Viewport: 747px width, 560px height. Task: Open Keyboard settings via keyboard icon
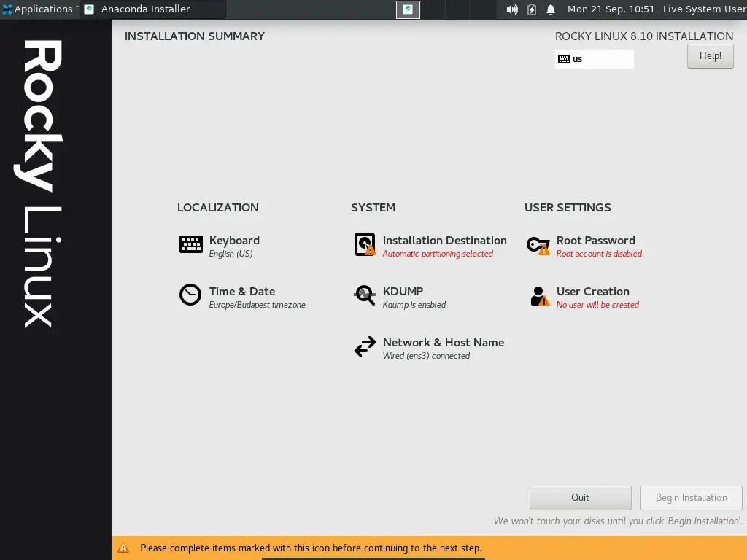coord(191,245)
